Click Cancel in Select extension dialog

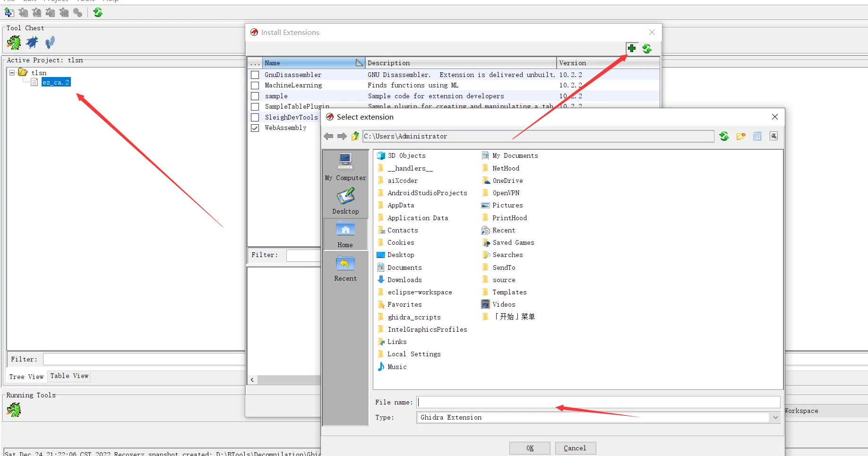pos(575,448)
